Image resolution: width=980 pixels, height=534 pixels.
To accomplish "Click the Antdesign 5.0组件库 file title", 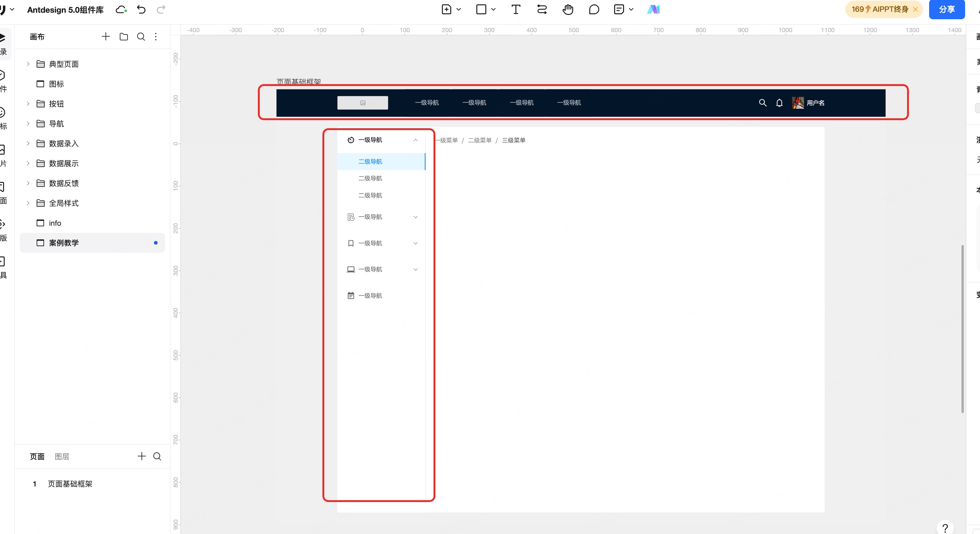I will [x=65, y=10].
